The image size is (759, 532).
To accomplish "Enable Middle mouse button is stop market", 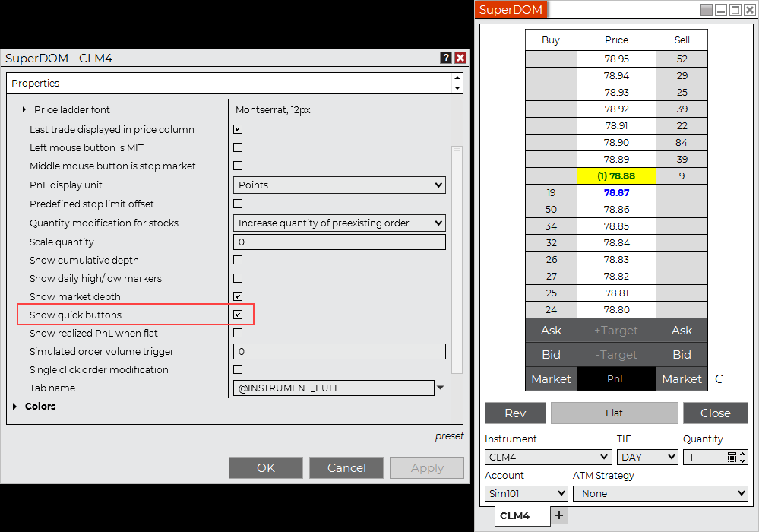I will pos(238,166).
